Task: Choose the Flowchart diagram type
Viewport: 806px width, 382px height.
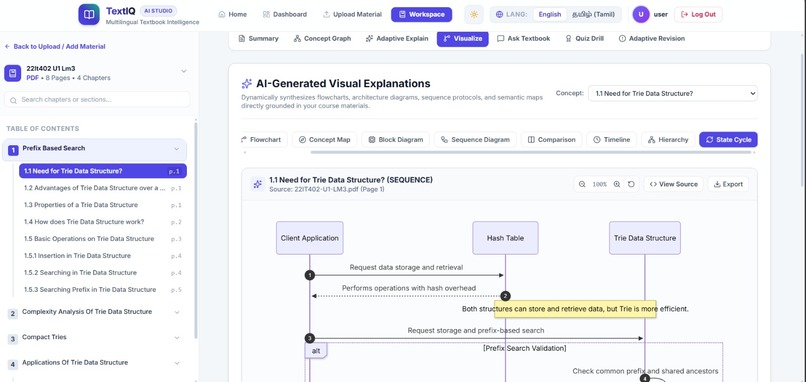Action: [x=263, y=140]
